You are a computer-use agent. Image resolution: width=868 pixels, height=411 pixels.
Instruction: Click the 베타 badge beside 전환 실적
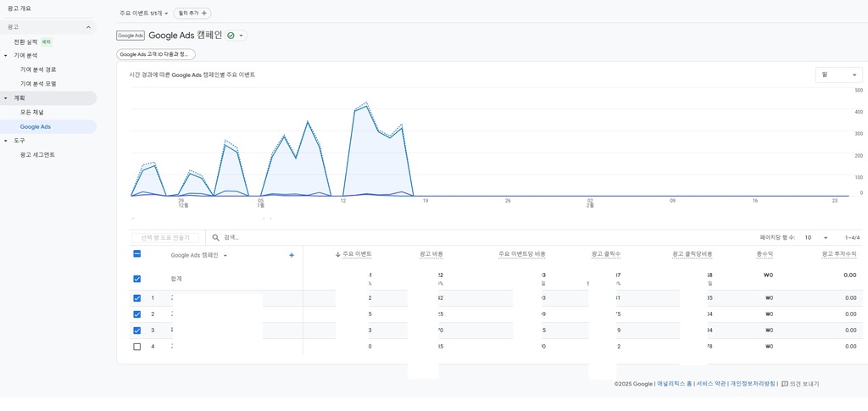pos(47,42)
